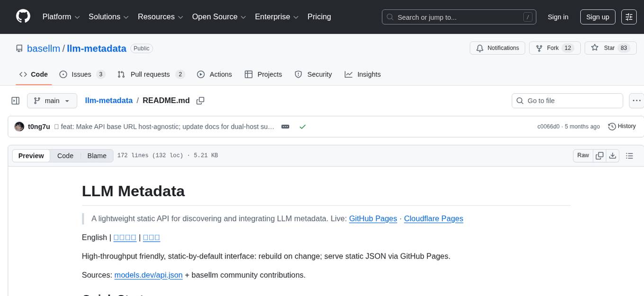
Task: Open t0ng7u's profile avatar
Action: coord(19,126)
